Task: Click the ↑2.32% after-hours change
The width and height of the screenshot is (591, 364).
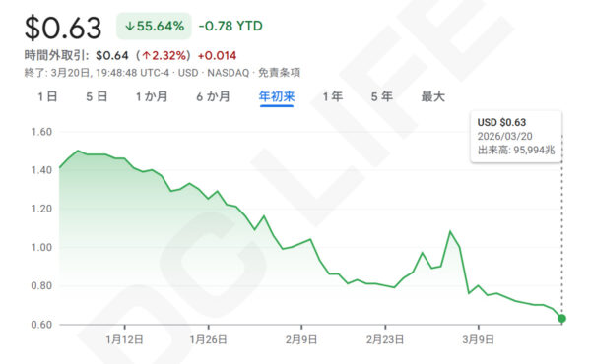Action: [x=164, y=56]
